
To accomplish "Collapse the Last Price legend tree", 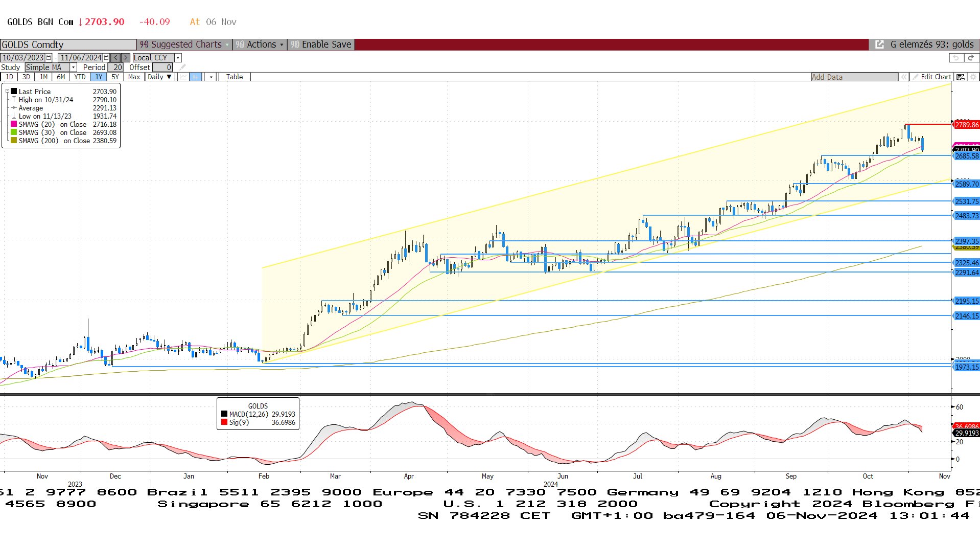I will point(7,92).
